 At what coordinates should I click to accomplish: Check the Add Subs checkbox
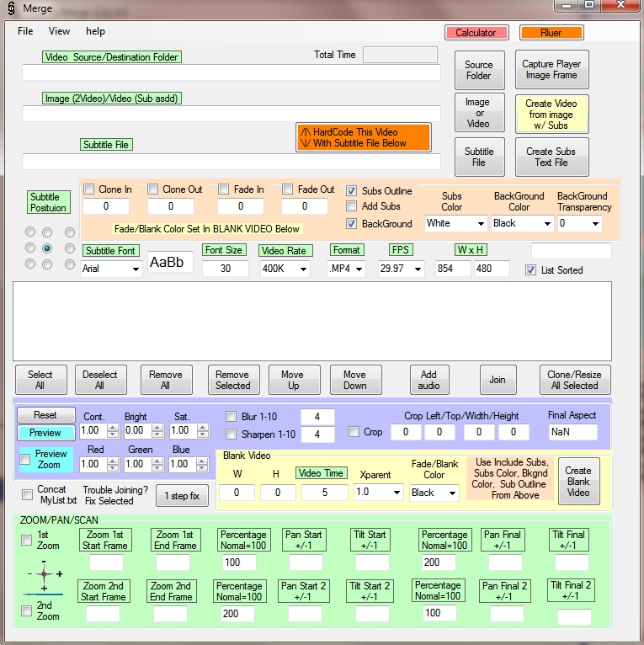tap(351, 205)
